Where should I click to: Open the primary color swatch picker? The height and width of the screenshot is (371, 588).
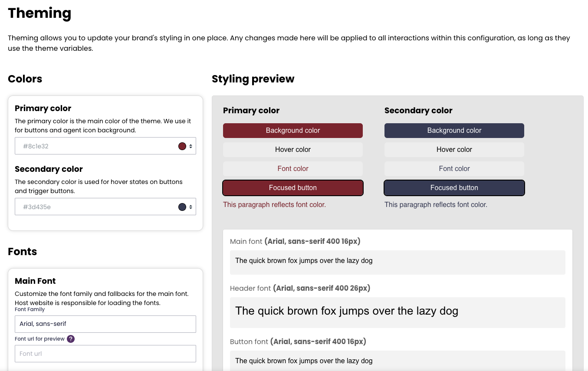click(x=182, y=146)
